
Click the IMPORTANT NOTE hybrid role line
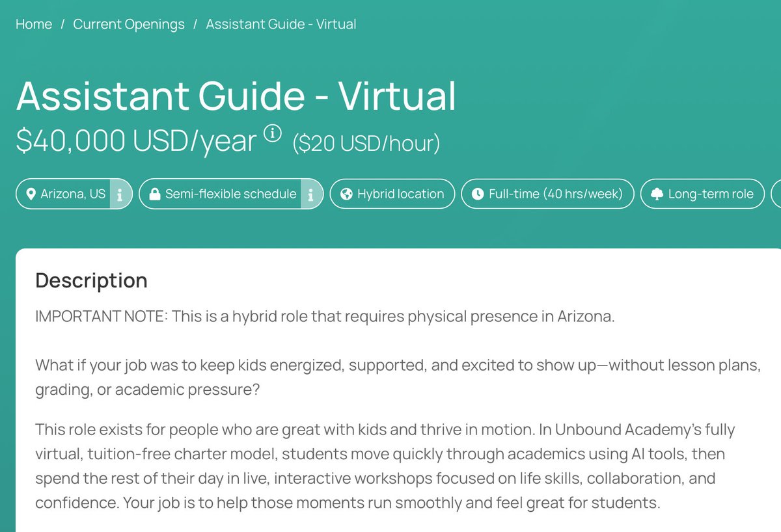pyautogui.click(x=325, y=317)
